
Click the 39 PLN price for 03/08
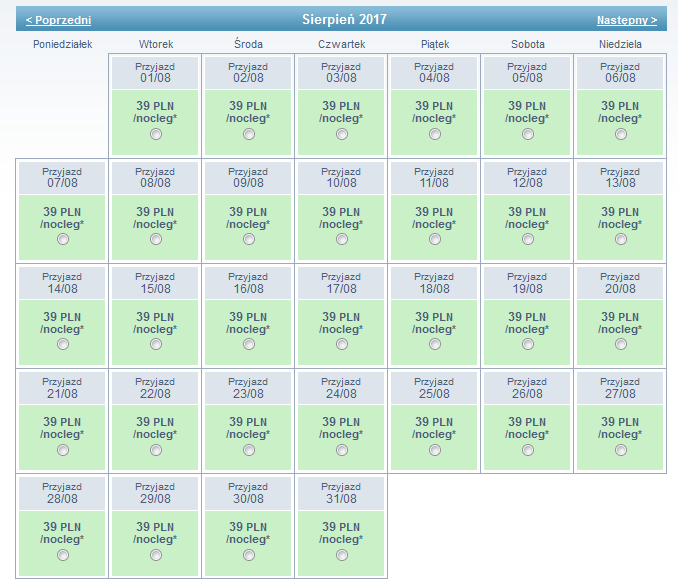pos(341,106)
